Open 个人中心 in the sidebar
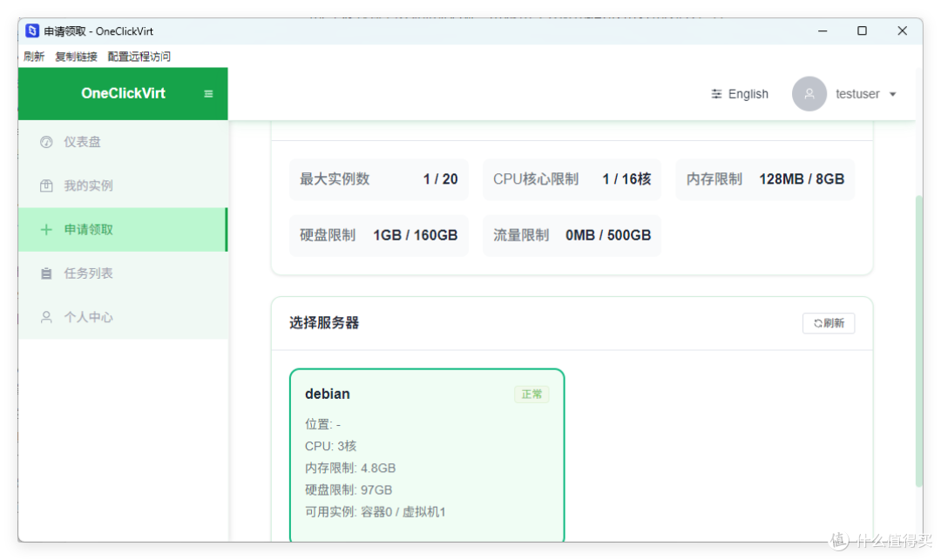941x560 pixels. (x=123, y=317)
